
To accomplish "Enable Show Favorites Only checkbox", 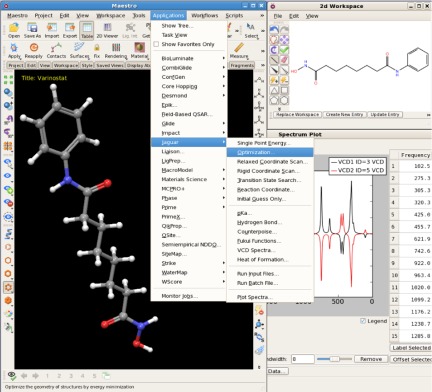I will coord(156,44).
